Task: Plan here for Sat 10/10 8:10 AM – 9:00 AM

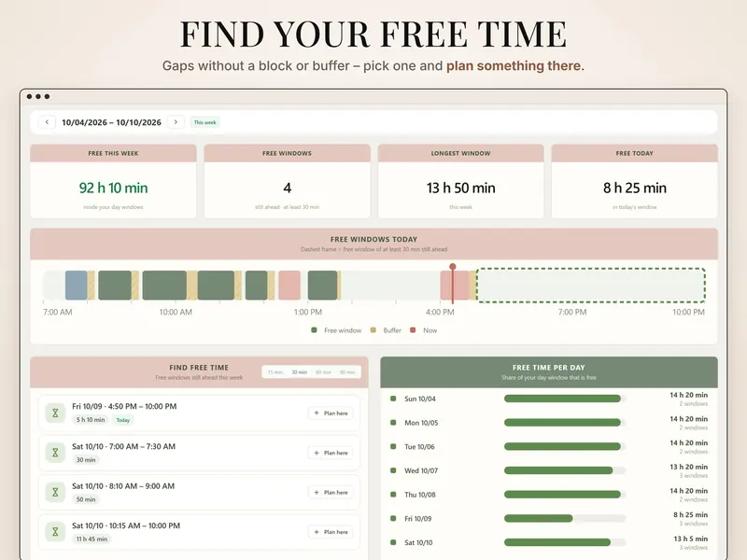Action: point(331,493)
